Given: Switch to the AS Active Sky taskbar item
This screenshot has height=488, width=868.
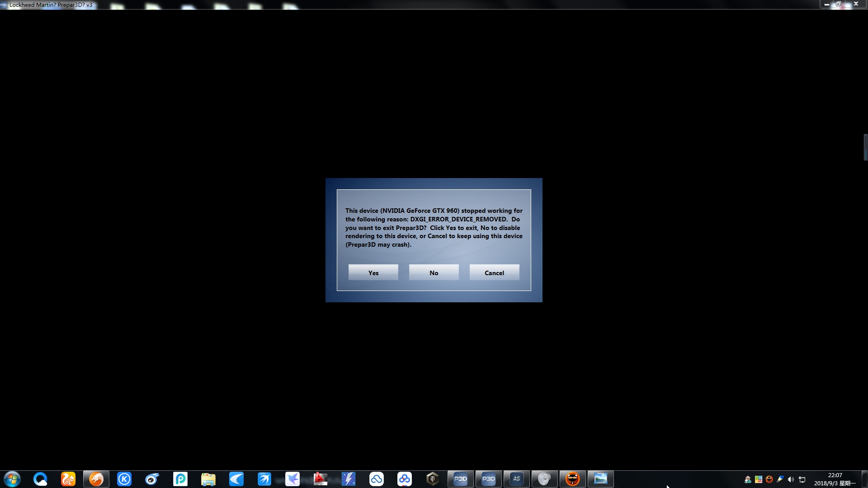Looking at the screenshot, I should click(x=517, y=479).
